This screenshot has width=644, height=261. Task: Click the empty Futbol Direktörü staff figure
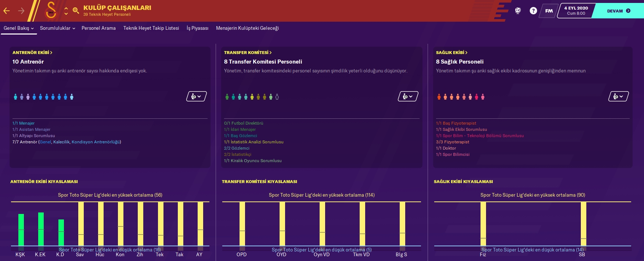click(277, 97)
